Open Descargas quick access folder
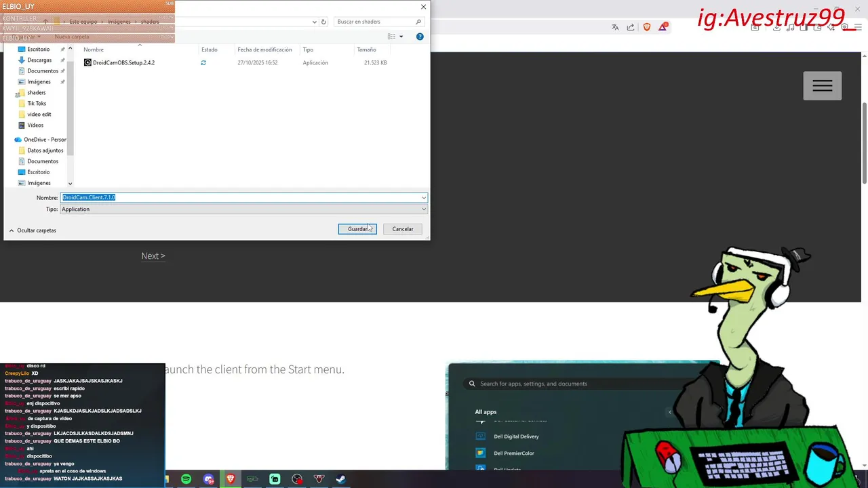 [x=39, y=60]
